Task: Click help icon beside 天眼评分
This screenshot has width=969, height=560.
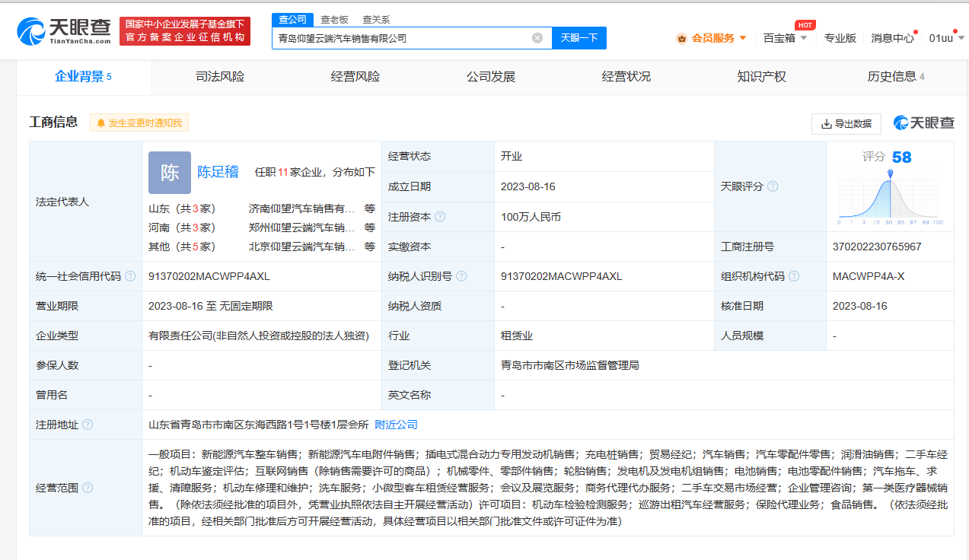Action: (x=773, y=186)
